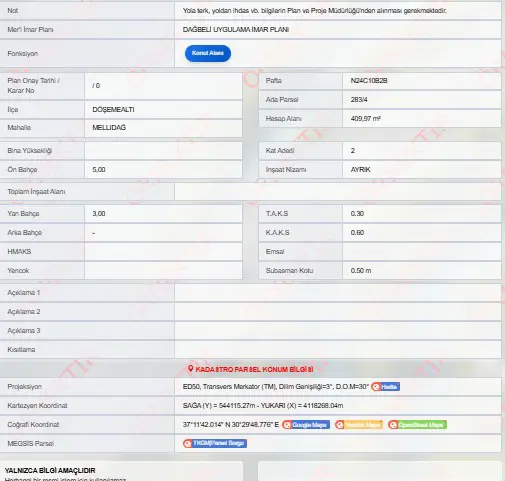The height and width of the screenshot is (481, 505).
Task: Select the Subasman Kotu value 0.50 m
Action: [361, 271]
